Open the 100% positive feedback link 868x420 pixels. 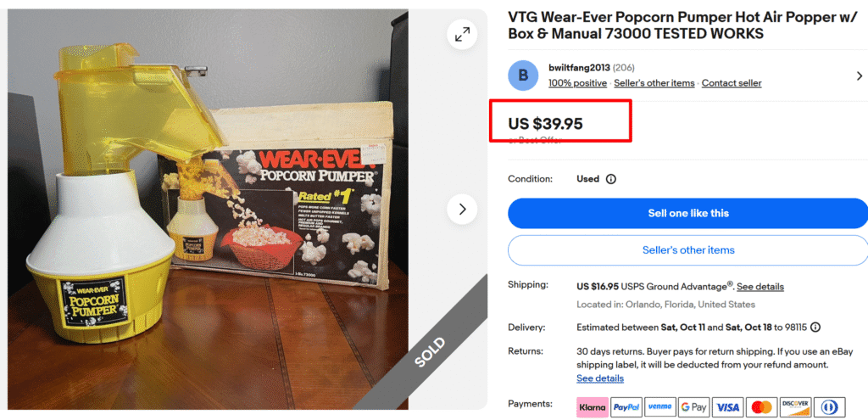(577, 83)
